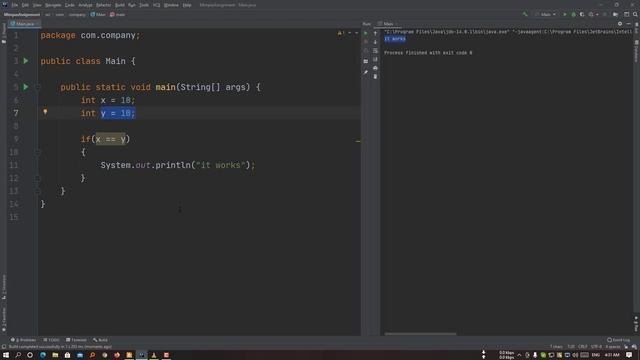Click the main method breadcrumb in navigation bar

118,15
